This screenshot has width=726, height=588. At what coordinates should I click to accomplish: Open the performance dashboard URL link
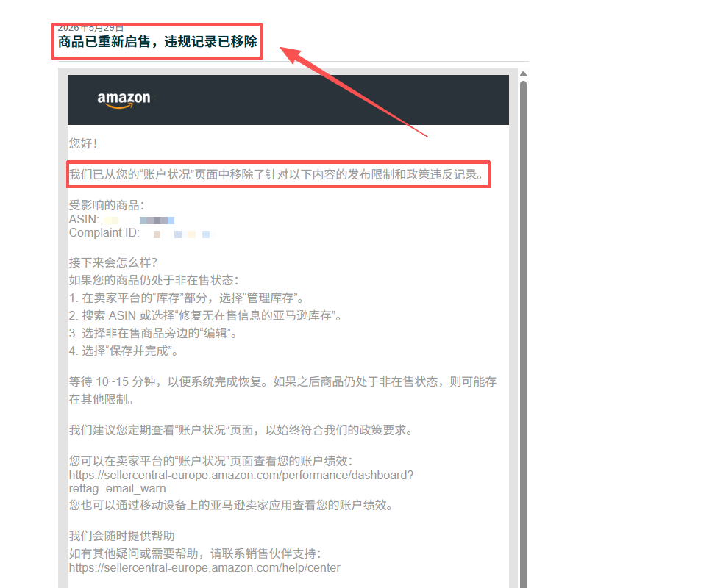coord(241,481)
